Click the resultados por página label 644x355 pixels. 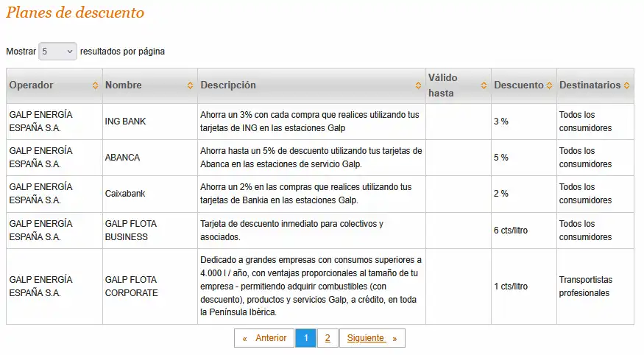pos(122,52)
